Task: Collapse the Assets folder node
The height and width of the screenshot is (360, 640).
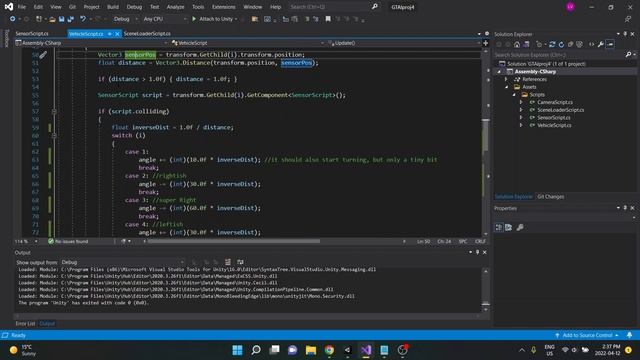Action: (x=507, y=87)
